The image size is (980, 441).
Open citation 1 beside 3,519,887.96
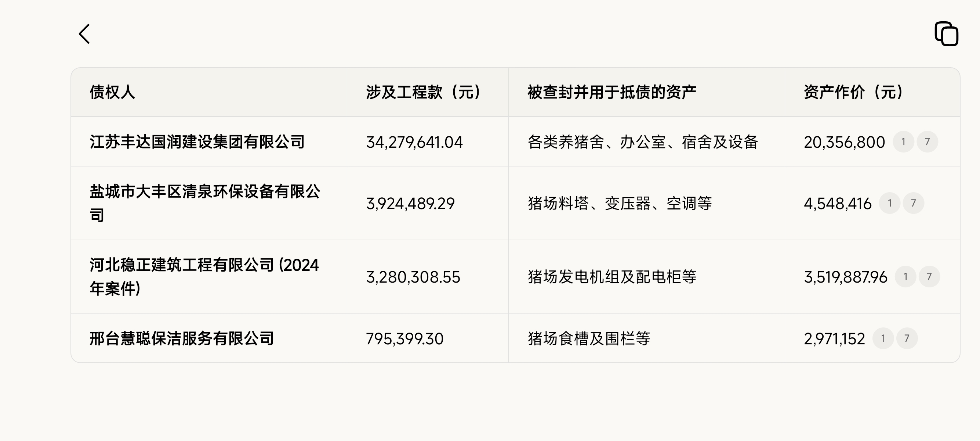pyautogui.click(x=905, y=276)
